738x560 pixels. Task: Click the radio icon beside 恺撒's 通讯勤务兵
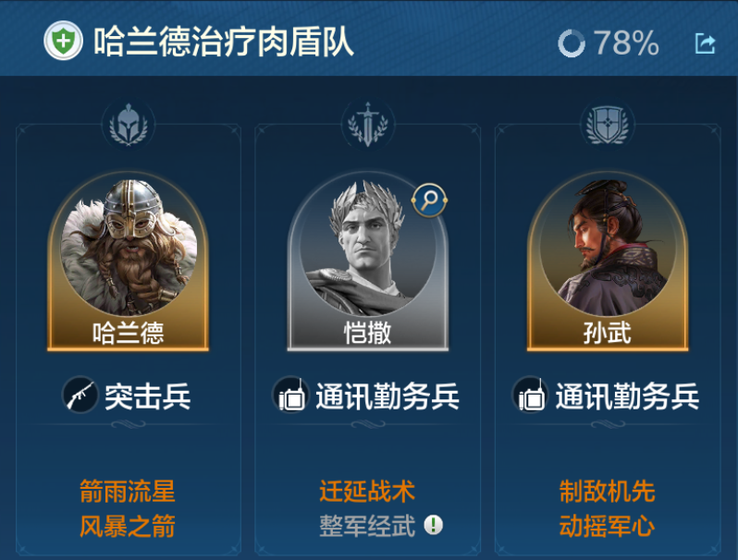coord(290,395)
